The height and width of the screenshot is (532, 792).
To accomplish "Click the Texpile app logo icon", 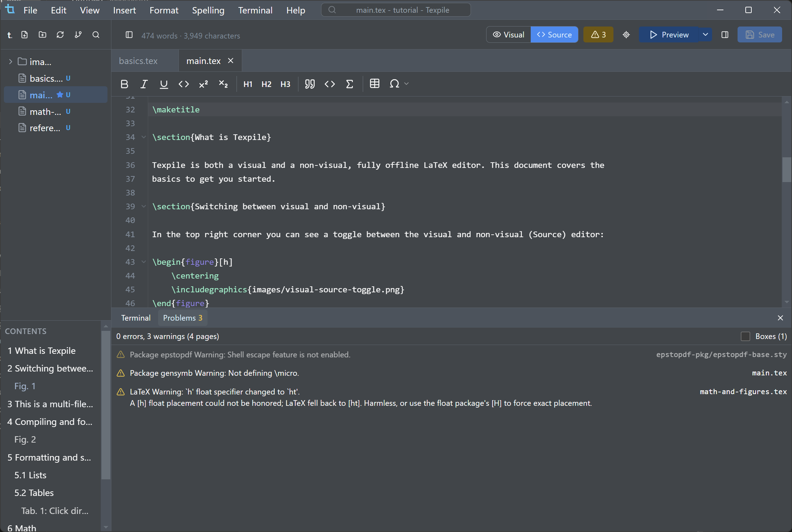I will tap(10, 10).
